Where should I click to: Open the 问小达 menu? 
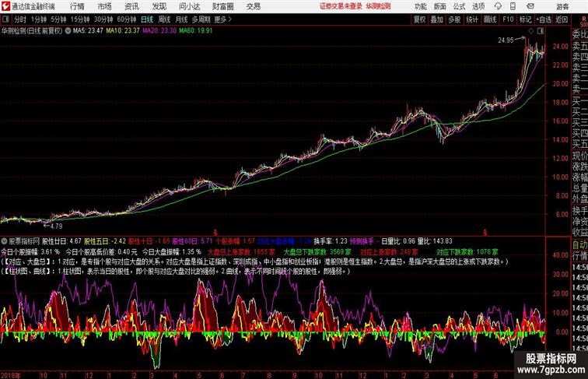(189, 6)
